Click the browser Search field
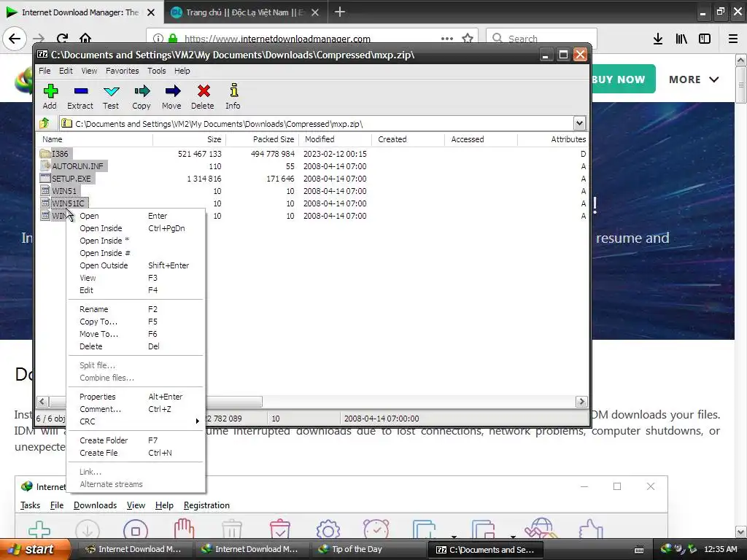Screen dimensions: 747x560 coord(542,39)
